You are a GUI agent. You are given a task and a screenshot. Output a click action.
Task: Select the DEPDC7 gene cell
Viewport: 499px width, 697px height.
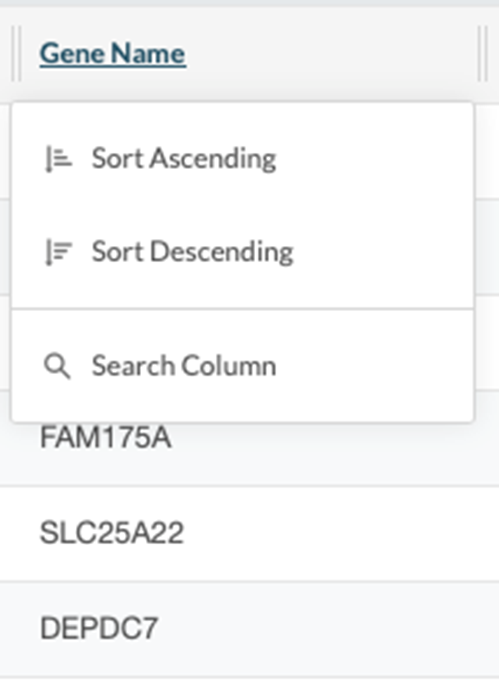[99, 629]
